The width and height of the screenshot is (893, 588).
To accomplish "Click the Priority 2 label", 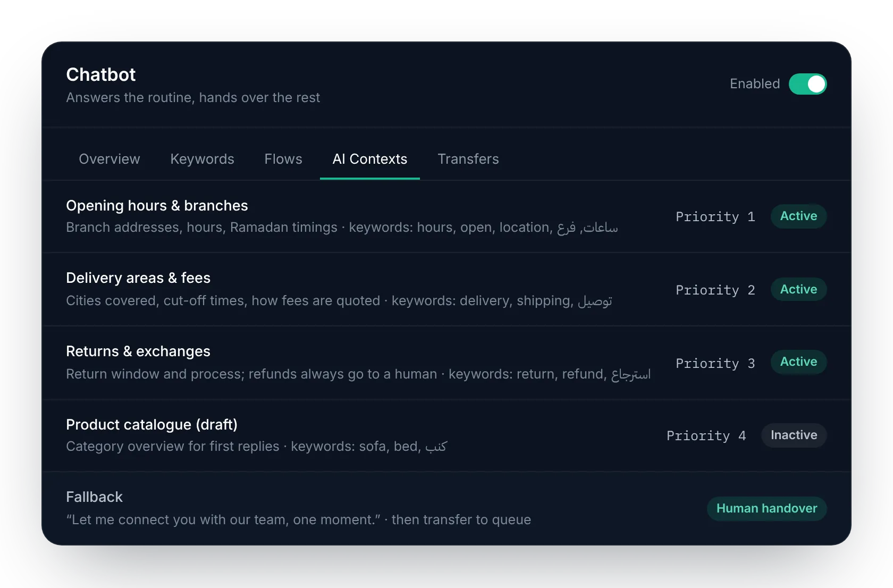I will [x=715, y=290].
